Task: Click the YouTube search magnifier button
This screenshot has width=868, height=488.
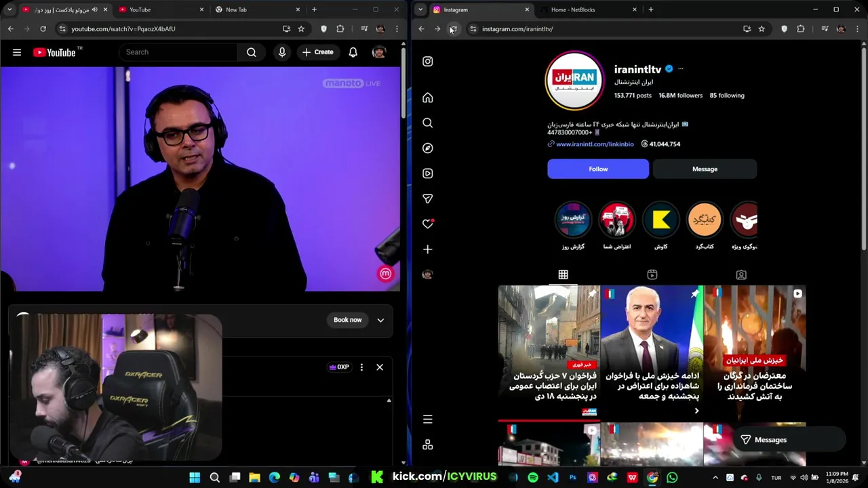Action: [252, 52]
